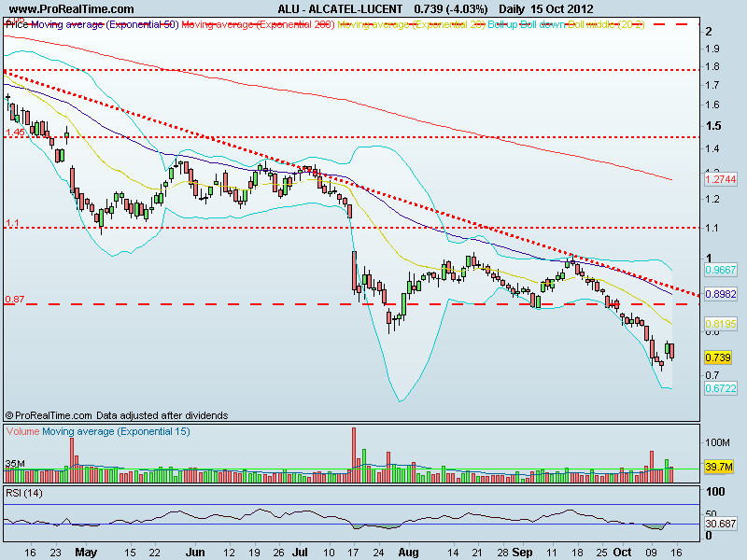Click the May label on the date axis
This screenshot has width=747, height=560.
[x=86, y=553]
